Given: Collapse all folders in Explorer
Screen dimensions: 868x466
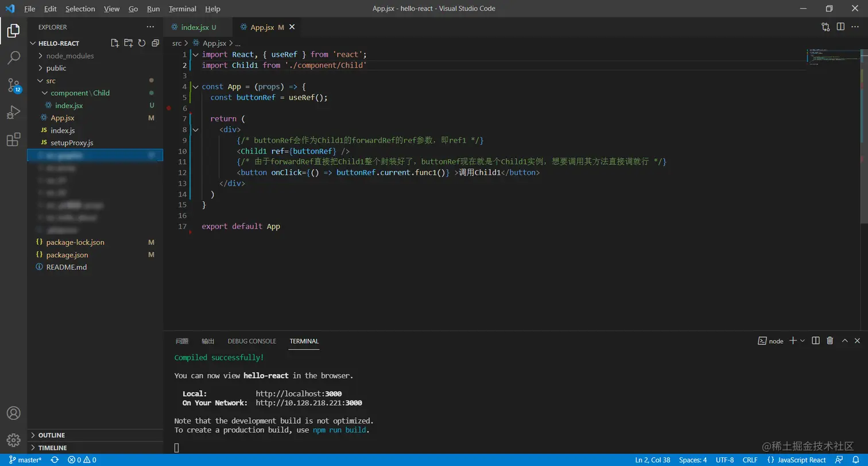Looking at the screenshot, I should (155, 43).
